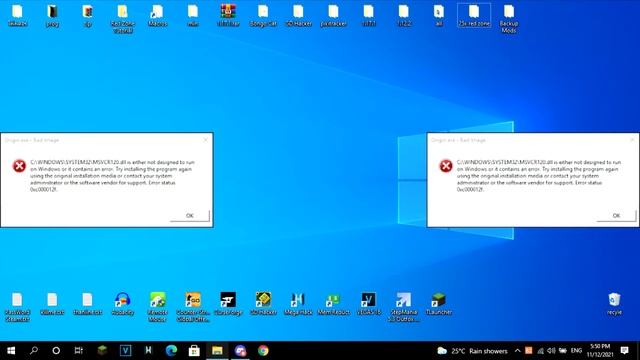Launch Microsoft Edge from taskbar
640x360 pixels.
171,351
